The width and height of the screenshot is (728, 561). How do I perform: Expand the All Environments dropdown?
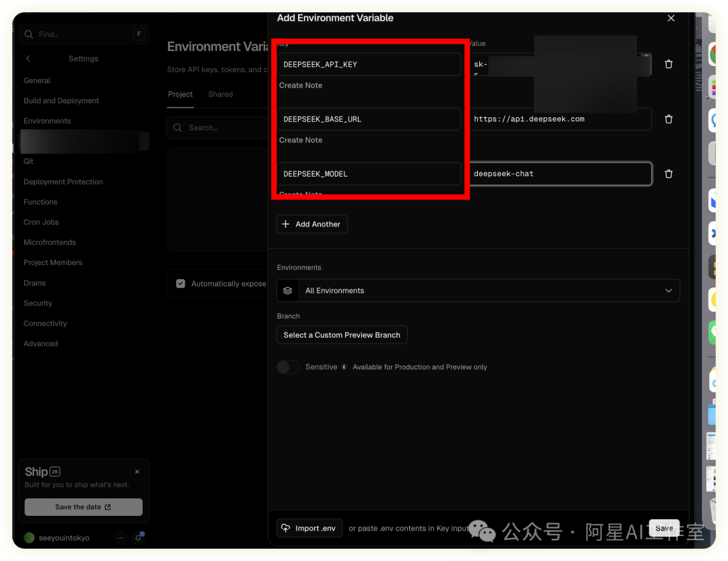478,291
